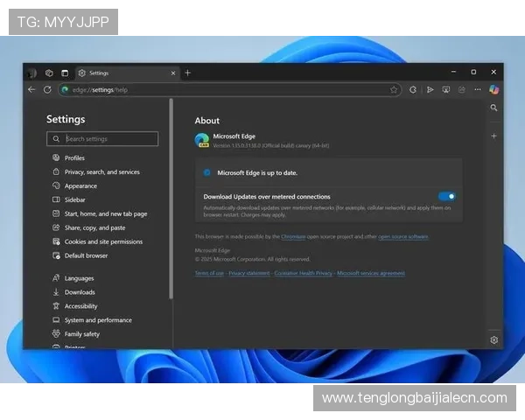Select the Settings tab
The height and width of the screenshot is (420, 525).
pyautogui.click(x=122, y=73)
